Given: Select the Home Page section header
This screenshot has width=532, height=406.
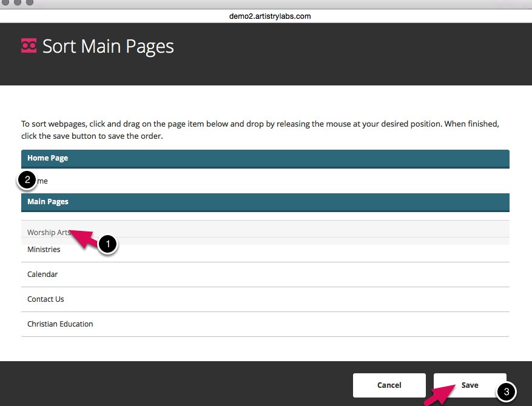Looking at the screenshot, I should point(265,158).
